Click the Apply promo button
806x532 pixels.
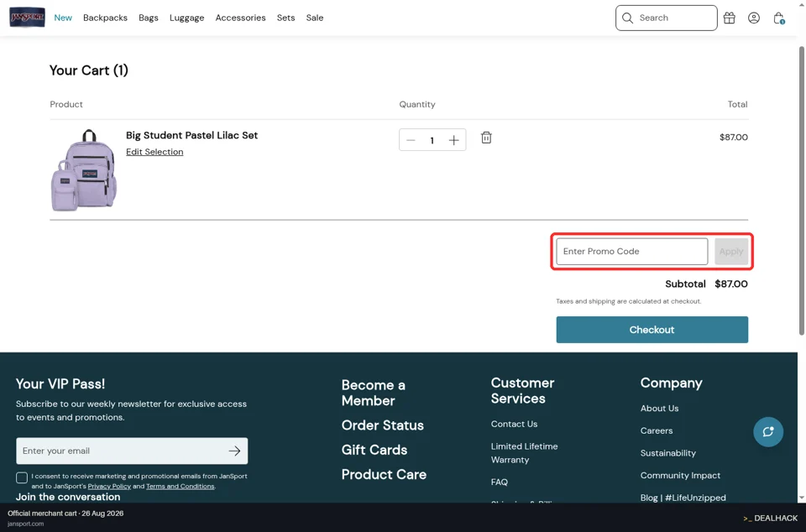click(731, 252)
